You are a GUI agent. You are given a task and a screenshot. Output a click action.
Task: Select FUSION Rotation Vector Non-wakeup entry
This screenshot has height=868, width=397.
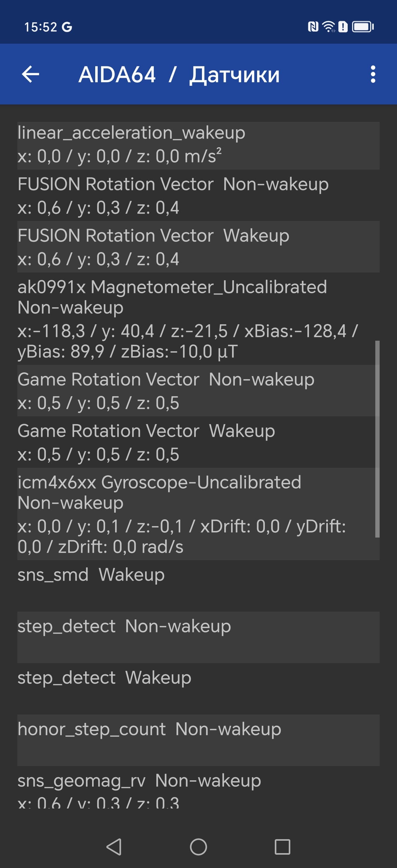click(x=198, y=195)
